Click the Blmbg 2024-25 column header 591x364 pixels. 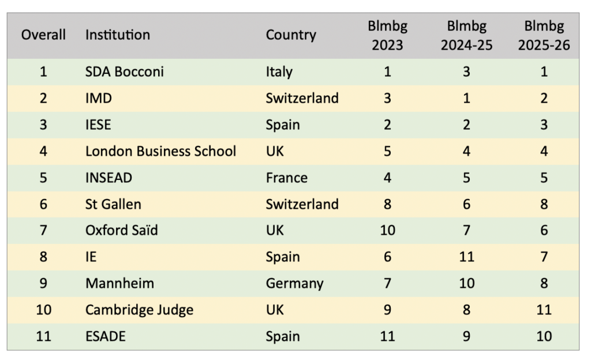(x=466, y=35)
